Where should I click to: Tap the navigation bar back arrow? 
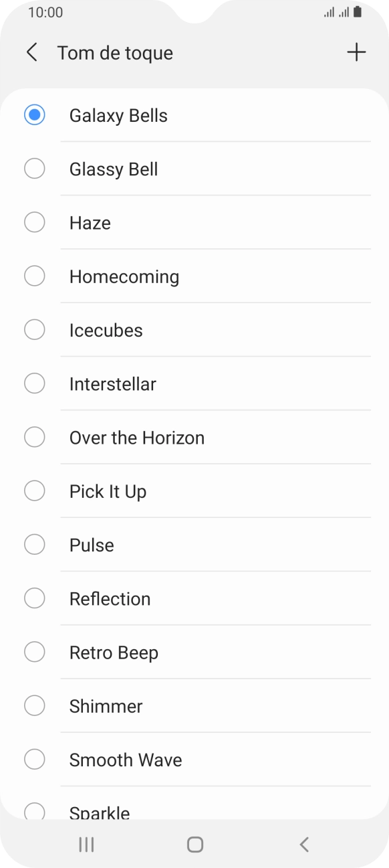(304, 845)
